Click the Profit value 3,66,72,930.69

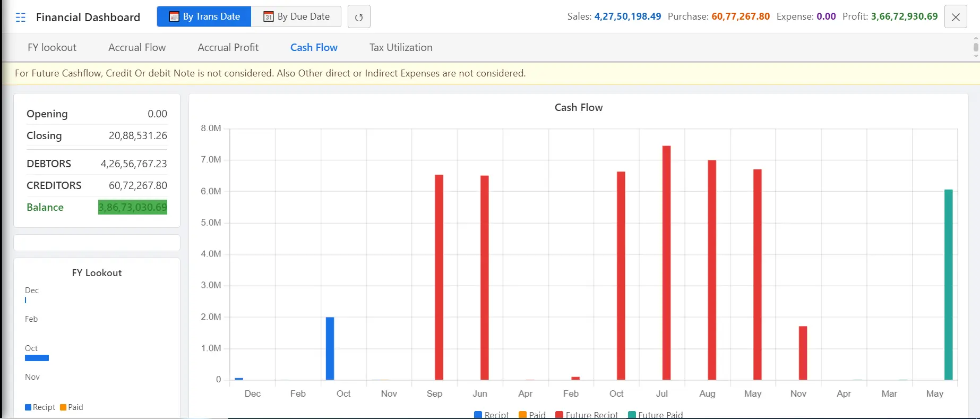coord(904,16)
